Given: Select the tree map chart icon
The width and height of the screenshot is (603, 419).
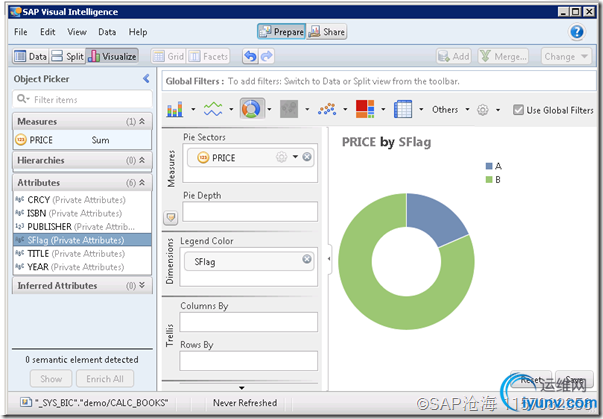Looking at the screenshot, I should coord(365,109).
